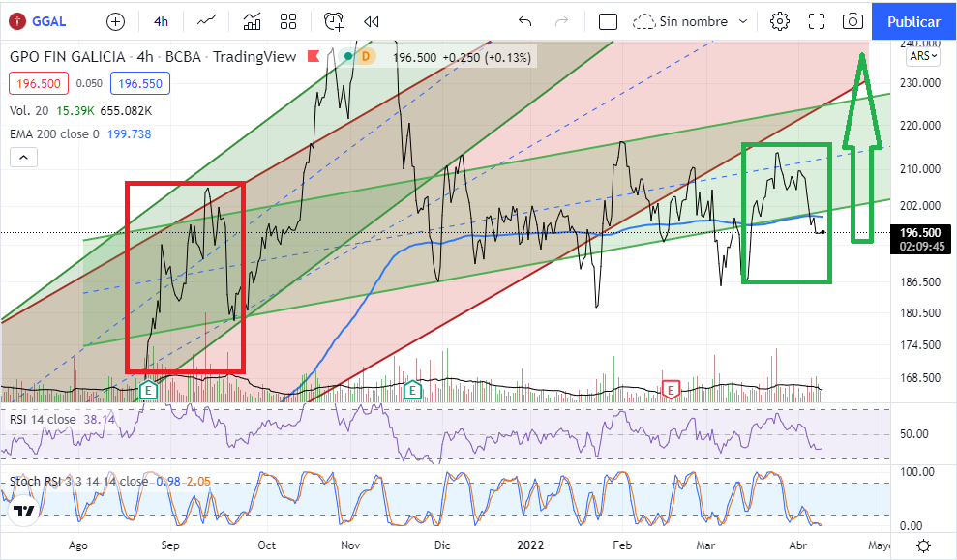
Task: Click the Feb label on time axis
Action: click(x=622, y=545)
